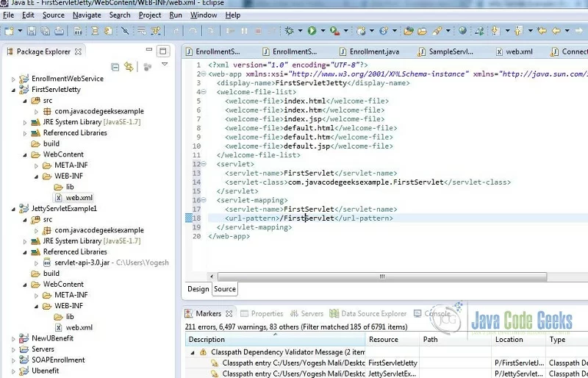Click the Search flashlight toolbar icon
The height and width of the screenshot is (378, 588).
pos(437,31)
